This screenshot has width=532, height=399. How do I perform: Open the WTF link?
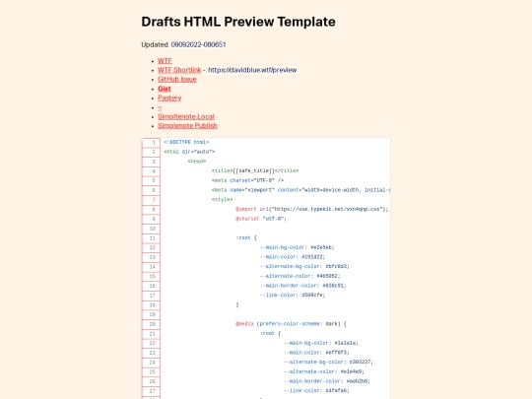click(x=165, y=61)
